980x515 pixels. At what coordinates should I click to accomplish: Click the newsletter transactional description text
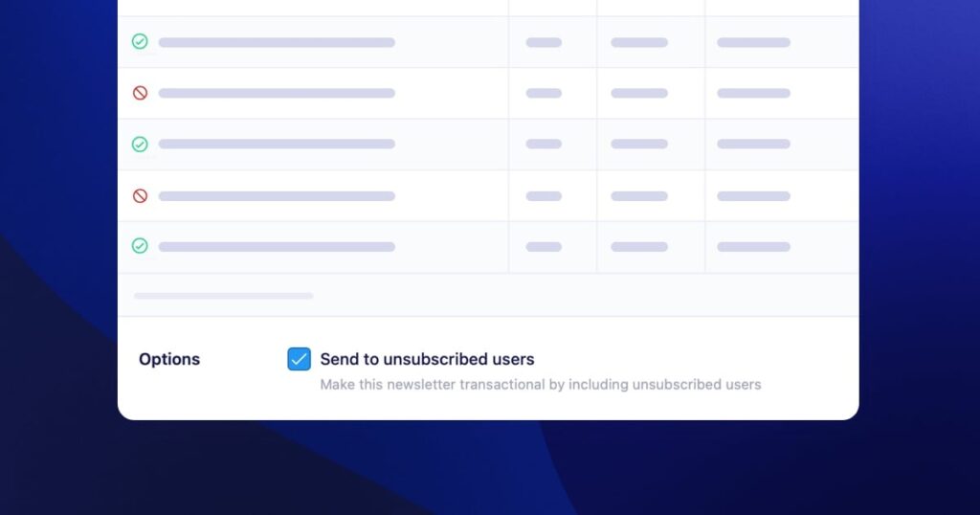tap(540, 385)
